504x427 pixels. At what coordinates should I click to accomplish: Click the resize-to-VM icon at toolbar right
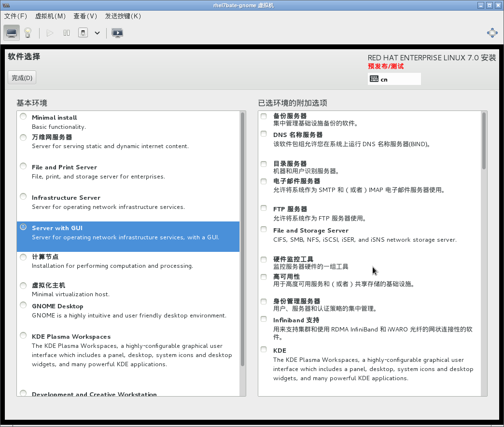pyautogui.click(x=492, y=33)
